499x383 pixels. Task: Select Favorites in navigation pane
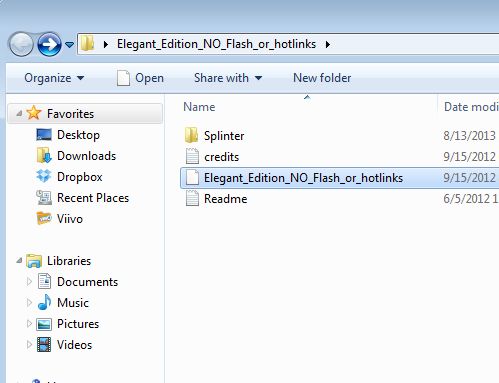[70, 114]
